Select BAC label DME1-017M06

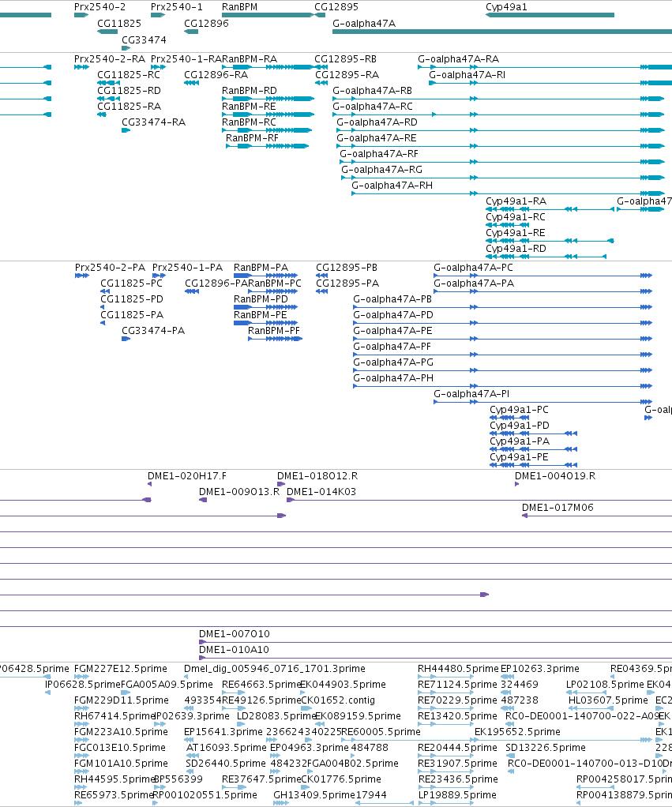(557, 508)
